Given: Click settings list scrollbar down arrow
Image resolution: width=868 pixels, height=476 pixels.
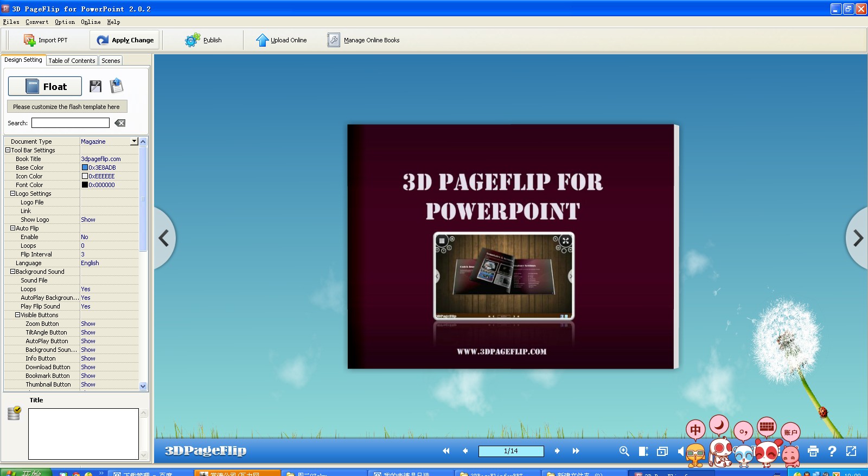Looking at the screenshot, I should 143,387.
